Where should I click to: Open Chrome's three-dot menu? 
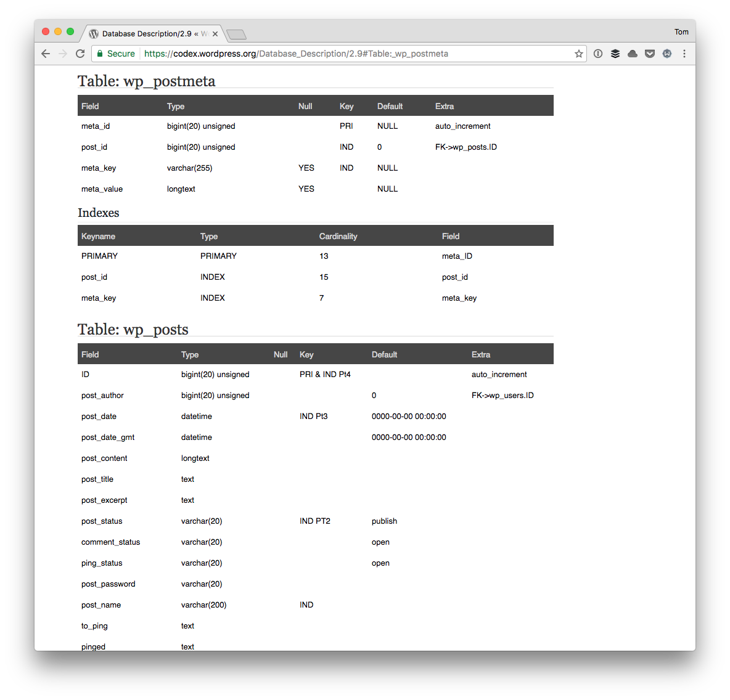[684, 54]
